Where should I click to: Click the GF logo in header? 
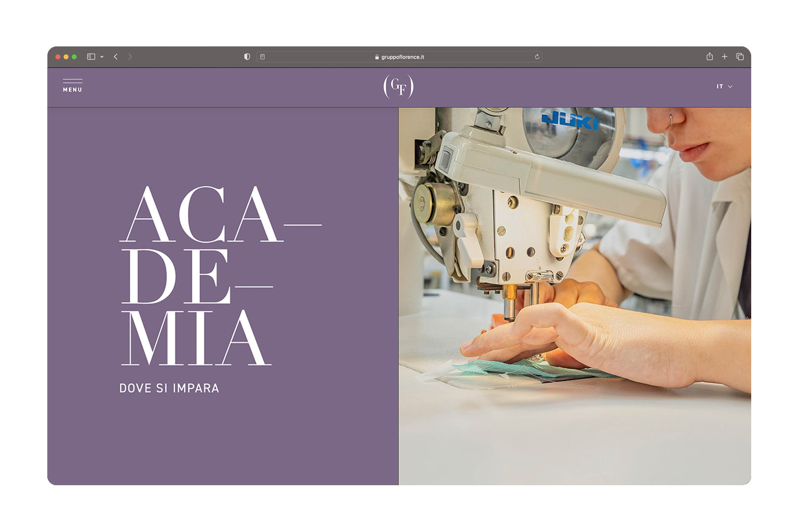coord(399,87)
